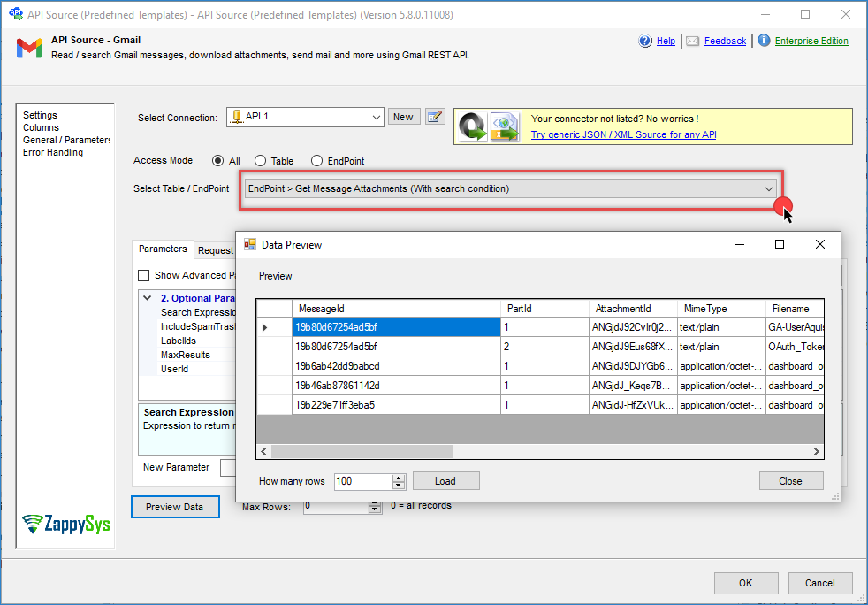This screenshot has width=868, height=605.
Task: Click the preview grid horizontal scrollbar
Action: [x=362, y=451]
